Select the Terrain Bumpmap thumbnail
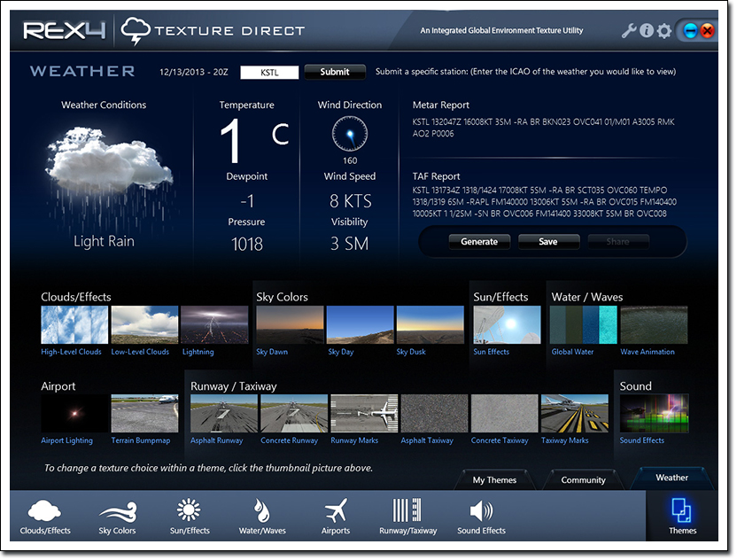This screenshot has width=737, height=560. 144,413
